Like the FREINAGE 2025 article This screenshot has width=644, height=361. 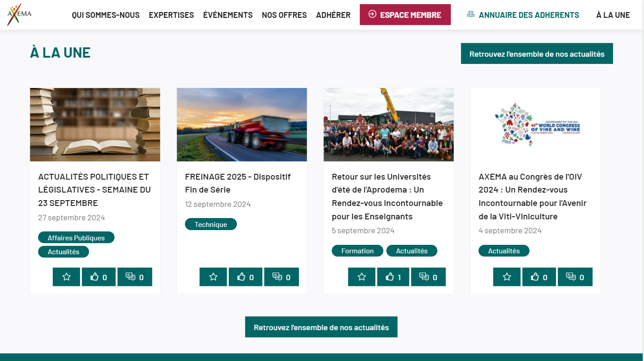tap(245, 277)
